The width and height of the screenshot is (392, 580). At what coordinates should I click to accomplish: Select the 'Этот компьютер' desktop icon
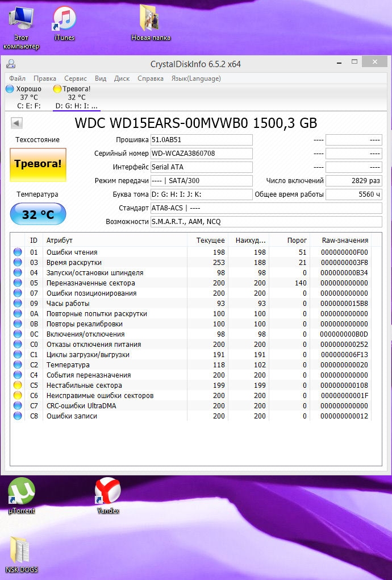point(22,20)
